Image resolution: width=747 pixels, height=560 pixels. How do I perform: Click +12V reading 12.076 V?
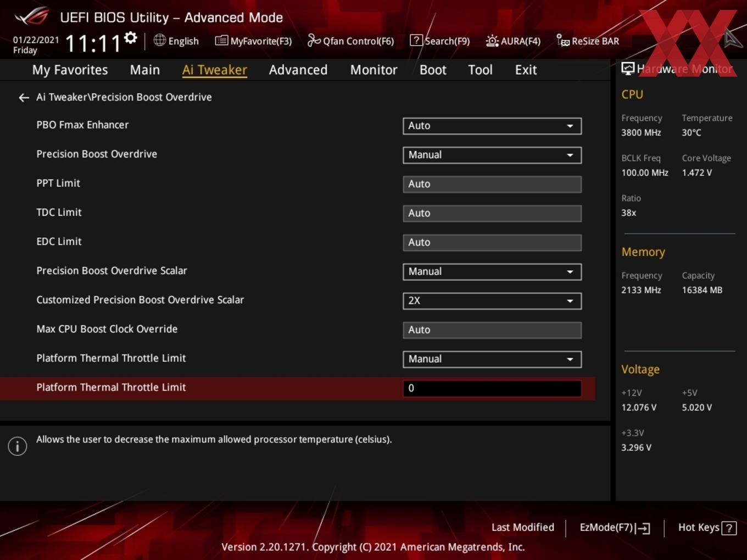pyautogui.click(x=639, y=408)
